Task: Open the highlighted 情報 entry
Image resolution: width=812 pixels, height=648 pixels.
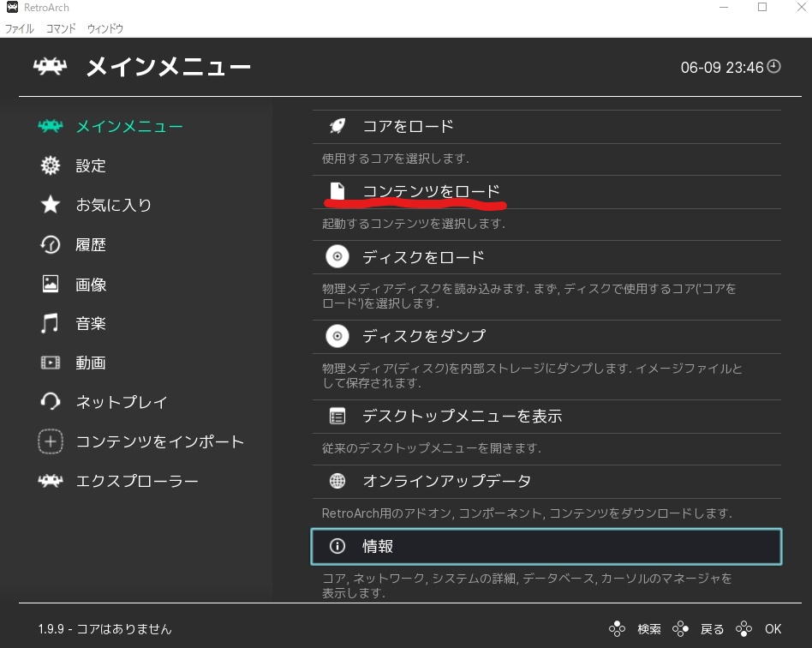Action: 546,546
